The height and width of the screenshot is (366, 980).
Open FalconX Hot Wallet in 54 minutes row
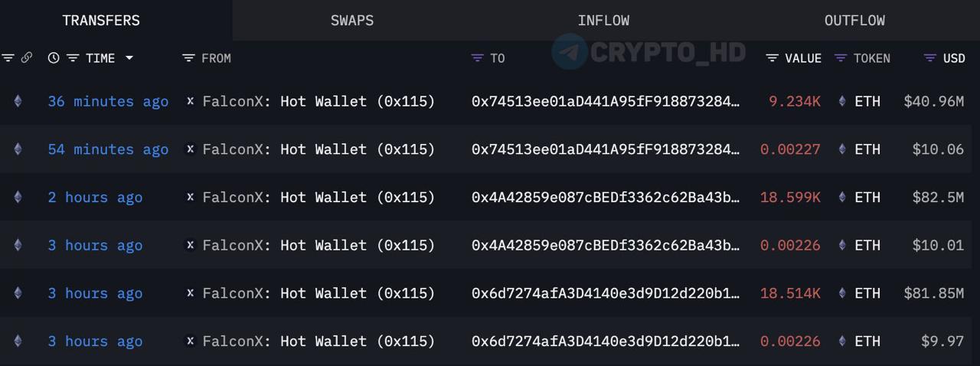pyautogui.click(x=318, y=149)
